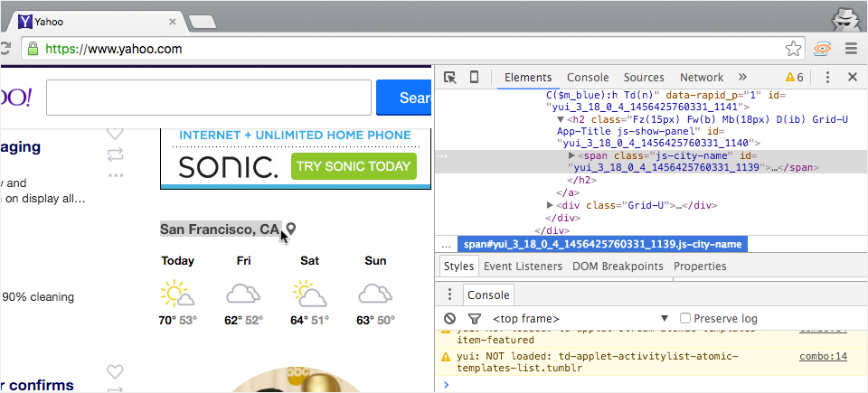The image size is (868, 393).
Task: Toggle device mode in DevTools
Action: pyautogui.click(x=474, y=78)
